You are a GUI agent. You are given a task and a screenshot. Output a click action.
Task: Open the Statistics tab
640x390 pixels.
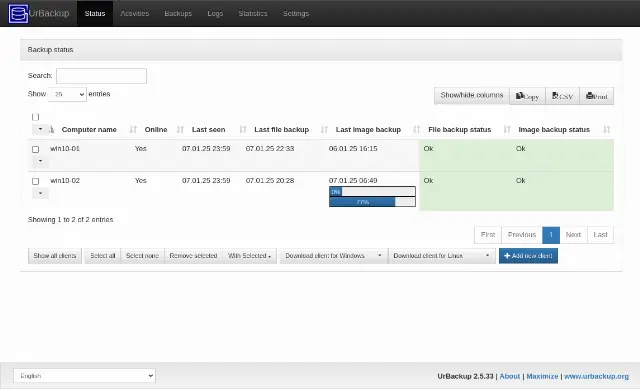tap(253, 13)
